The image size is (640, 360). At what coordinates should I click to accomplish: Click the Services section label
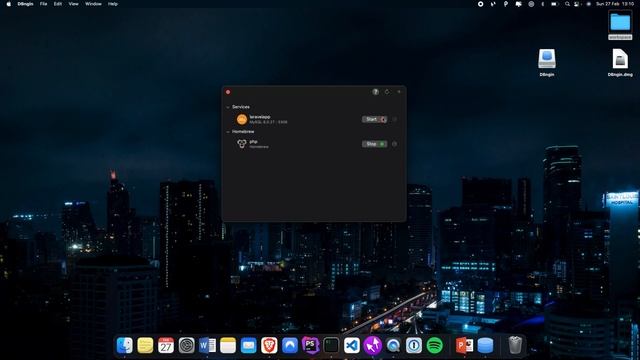point(241,107)
